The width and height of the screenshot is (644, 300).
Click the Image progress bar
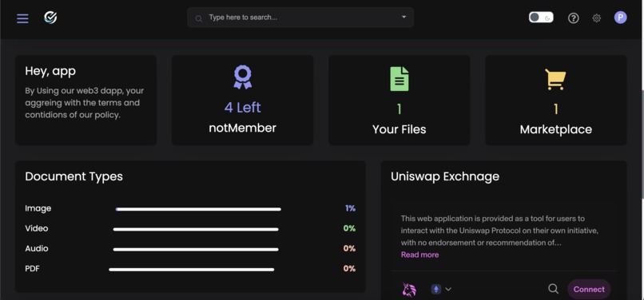point(198,209)
